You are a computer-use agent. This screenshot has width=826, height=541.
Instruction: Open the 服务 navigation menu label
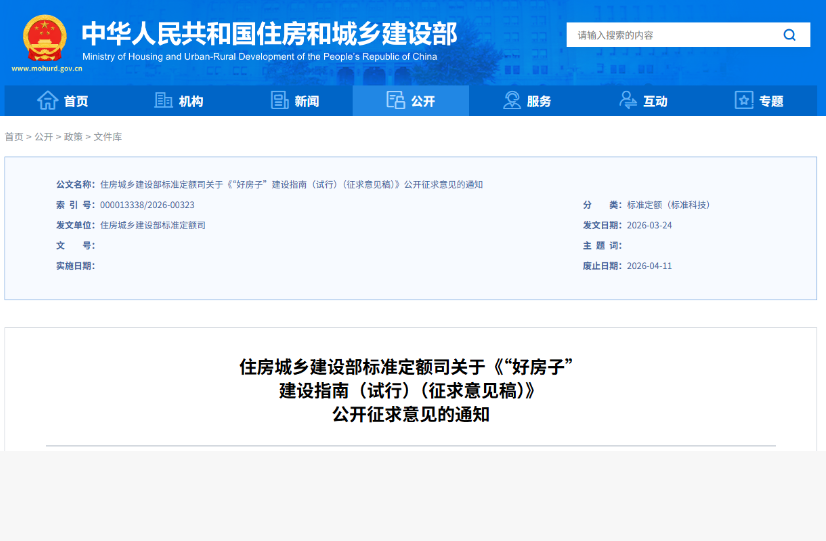click(539, 101)
